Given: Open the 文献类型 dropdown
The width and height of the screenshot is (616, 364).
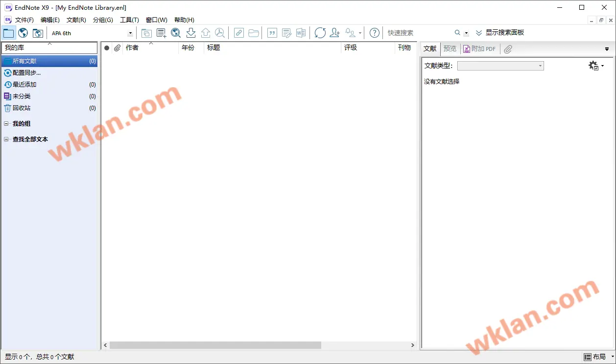Looking at the screenshot, I should pyautogui.click(x=500, y=66).
